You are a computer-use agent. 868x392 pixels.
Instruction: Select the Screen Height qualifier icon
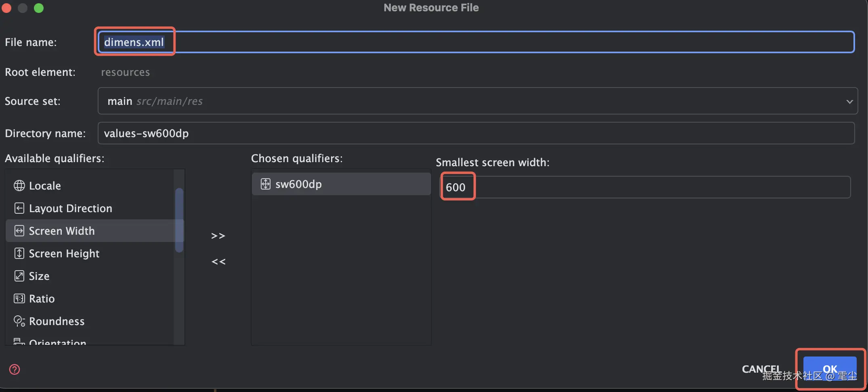(19, 253)
